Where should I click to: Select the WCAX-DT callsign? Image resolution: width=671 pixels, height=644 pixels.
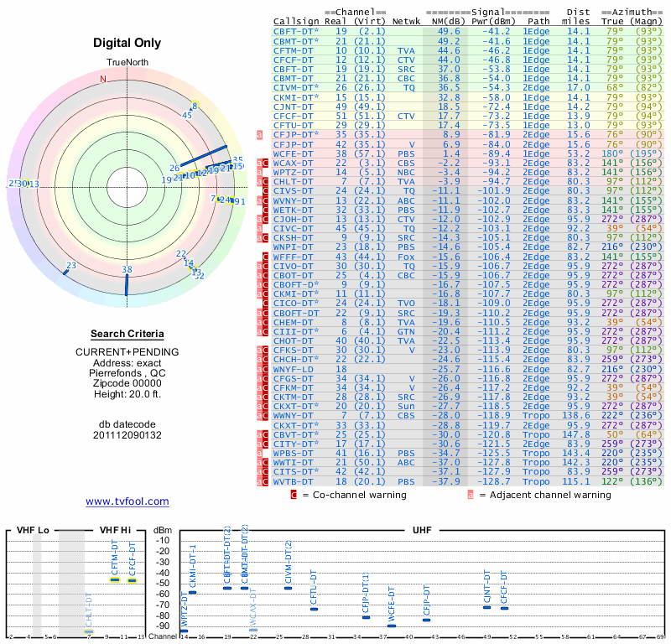tap(293, 163)
